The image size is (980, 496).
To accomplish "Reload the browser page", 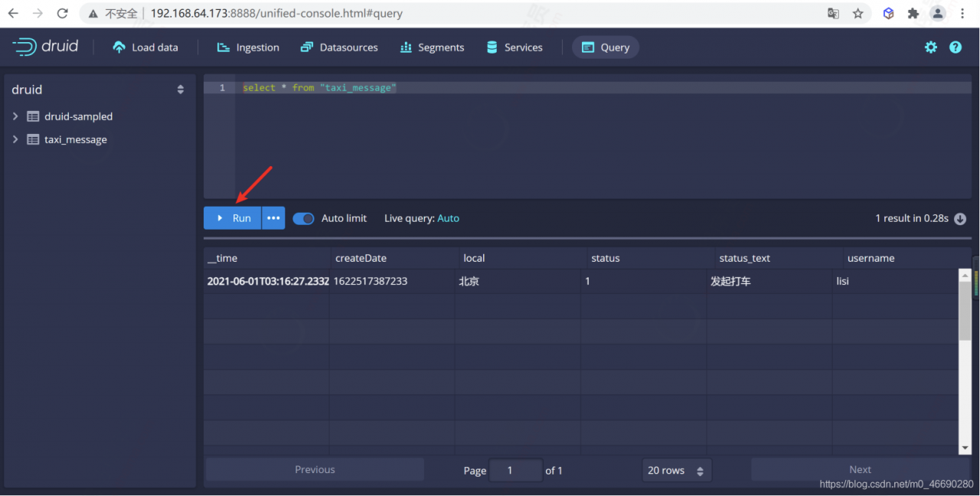I will click(63, 13).
